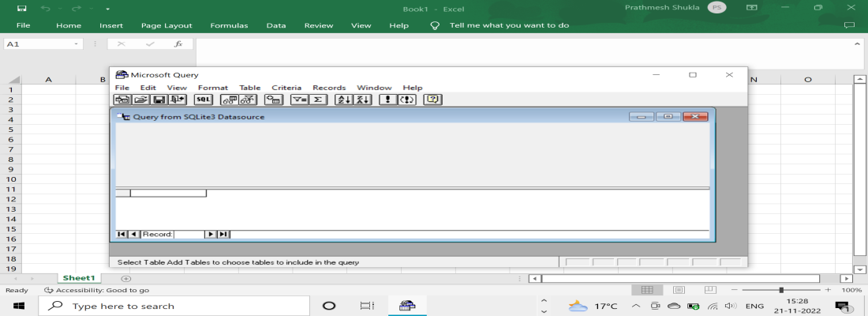Open Microsoft Query Format menu
868x316 pixels.
[213, 88]
